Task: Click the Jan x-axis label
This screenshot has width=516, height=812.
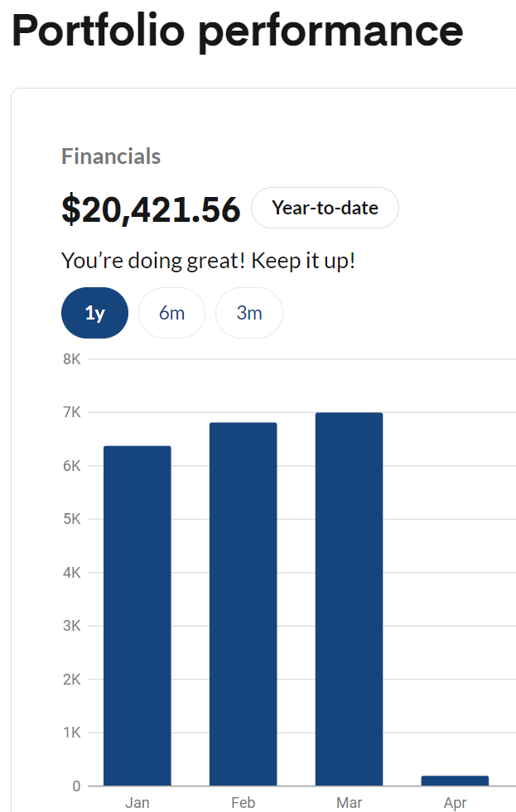Action: [x=137, y=803]
